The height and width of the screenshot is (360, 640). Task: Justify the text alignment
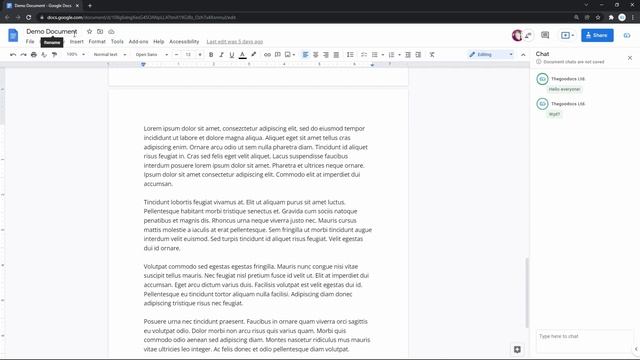coord(336,55)
